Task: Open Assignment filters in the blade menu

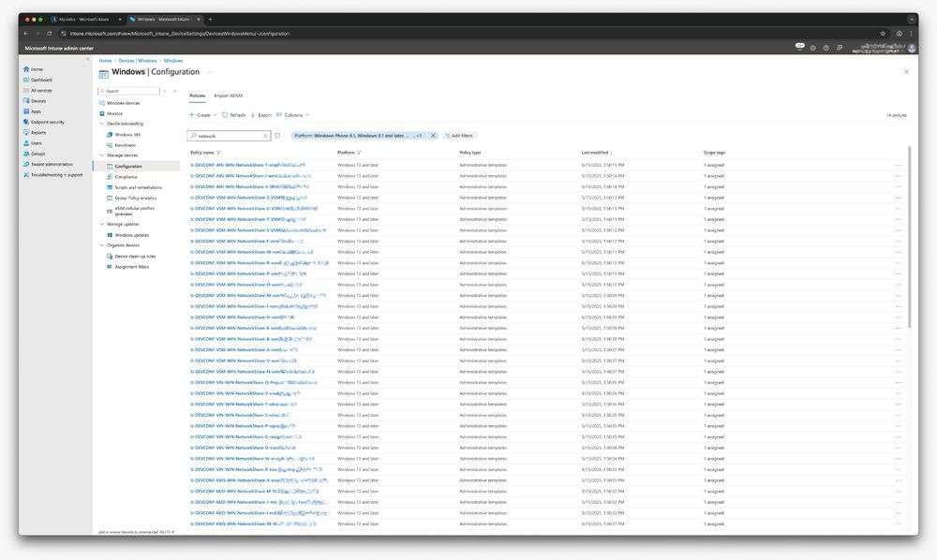Action: pos(127,267)
